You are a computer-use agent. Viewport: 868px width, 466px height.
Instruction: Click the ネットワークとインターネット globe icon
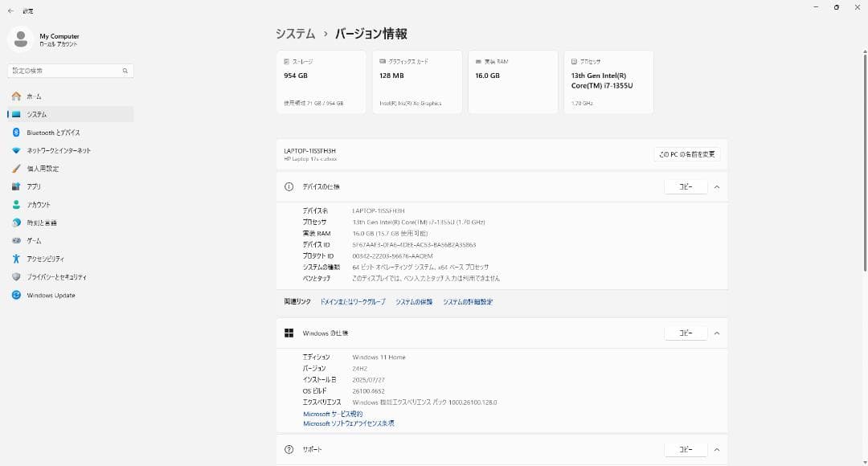point(15,149)
